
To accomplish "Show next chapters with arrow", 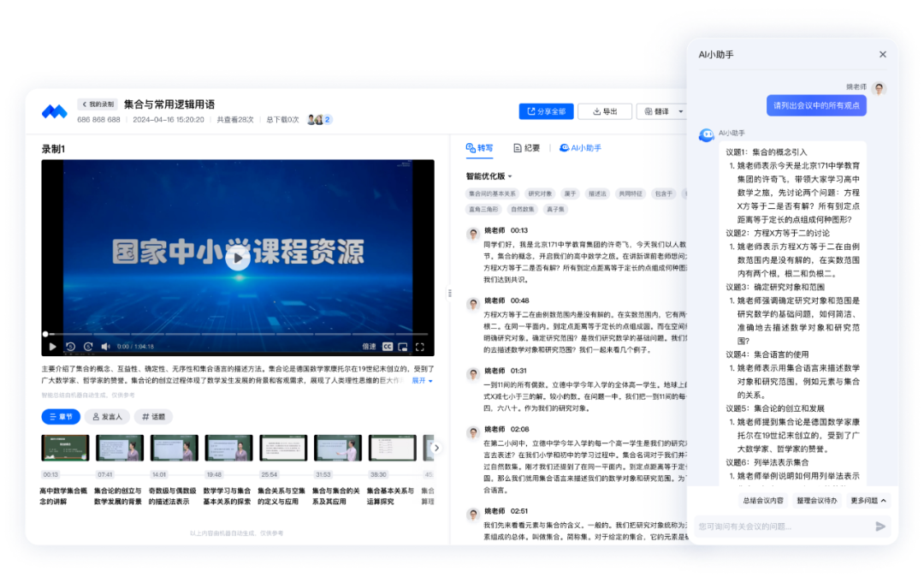I will (436, 448).
